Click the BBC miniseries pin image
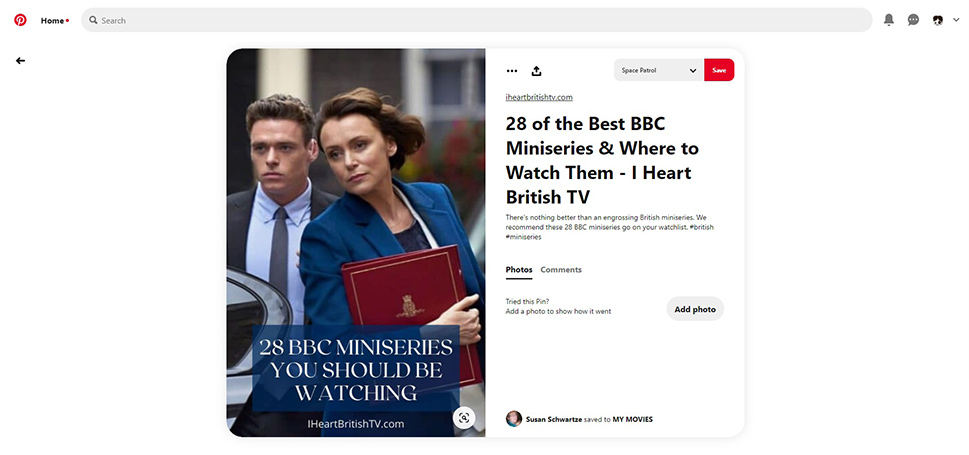 (356, 242)
